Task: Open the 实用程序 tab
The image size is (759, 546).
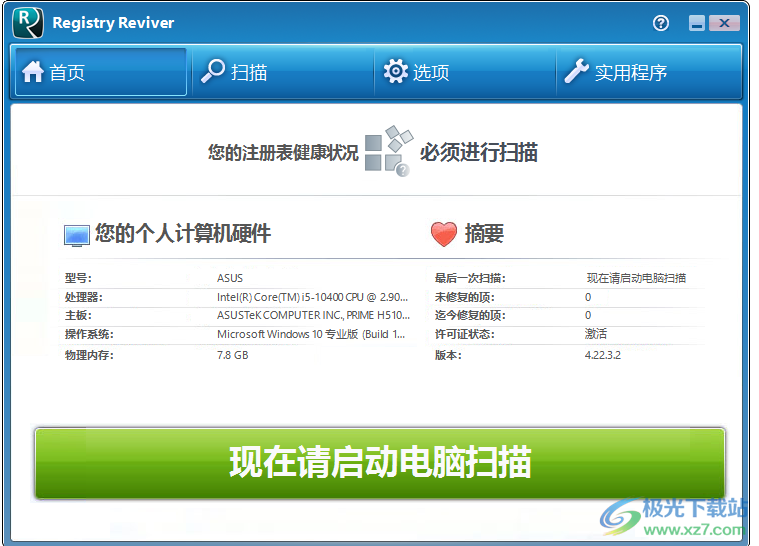Action: [x=649, y=72]
